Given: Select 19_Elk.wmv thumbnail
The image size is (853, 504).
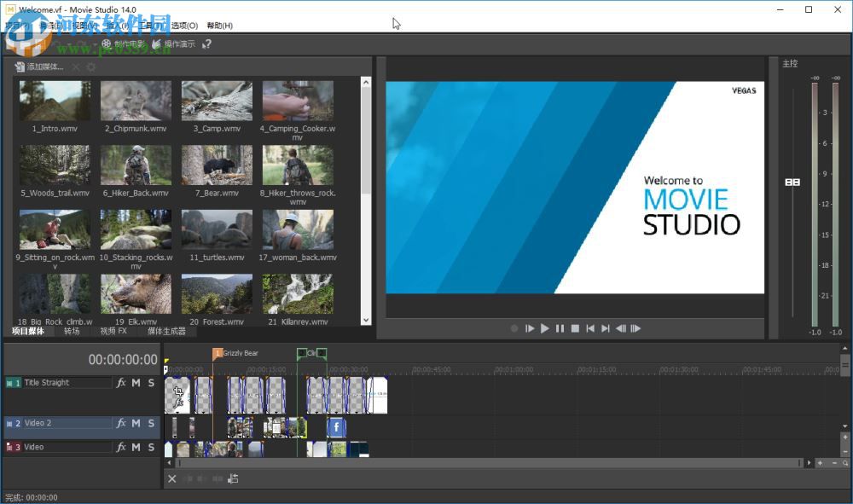Looking at the screenshot, I should (136, 293).
